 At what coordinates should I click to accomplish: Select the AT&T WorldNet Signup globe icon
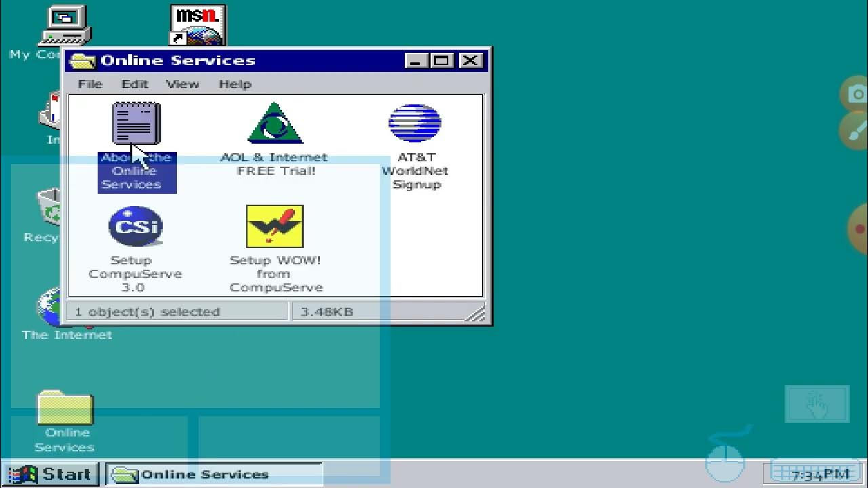point(415,123)
